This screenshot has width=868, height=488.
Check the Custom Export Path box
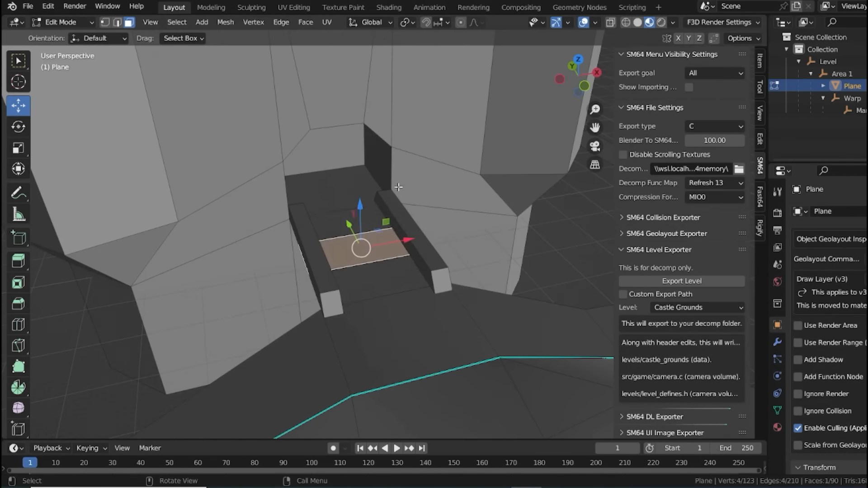(623, 294)
